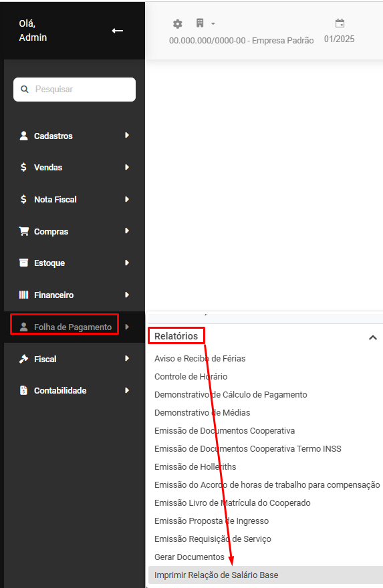Open Emissão de Holleriths report
This screenshot has height=588, width=383.
(x=195, y=467)
